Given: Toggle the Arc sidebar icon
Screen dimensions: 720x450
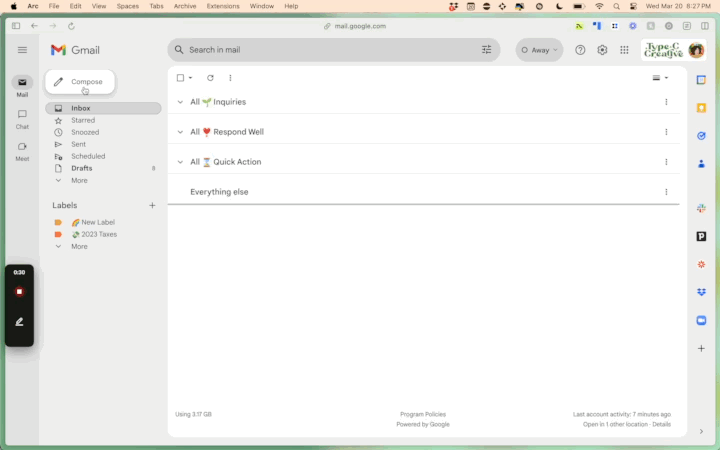Looking at the screenshot, I should [16, 26].
